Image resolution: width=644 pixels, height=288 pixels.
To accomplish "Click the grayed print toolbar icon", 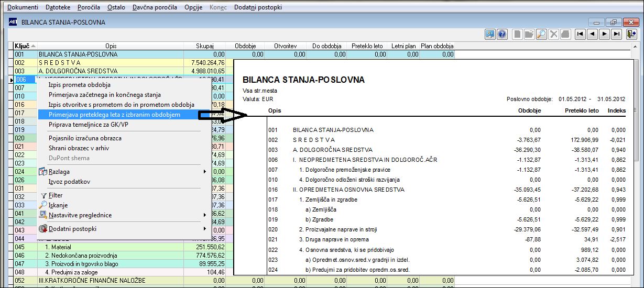I will click(x=565, y=34).
